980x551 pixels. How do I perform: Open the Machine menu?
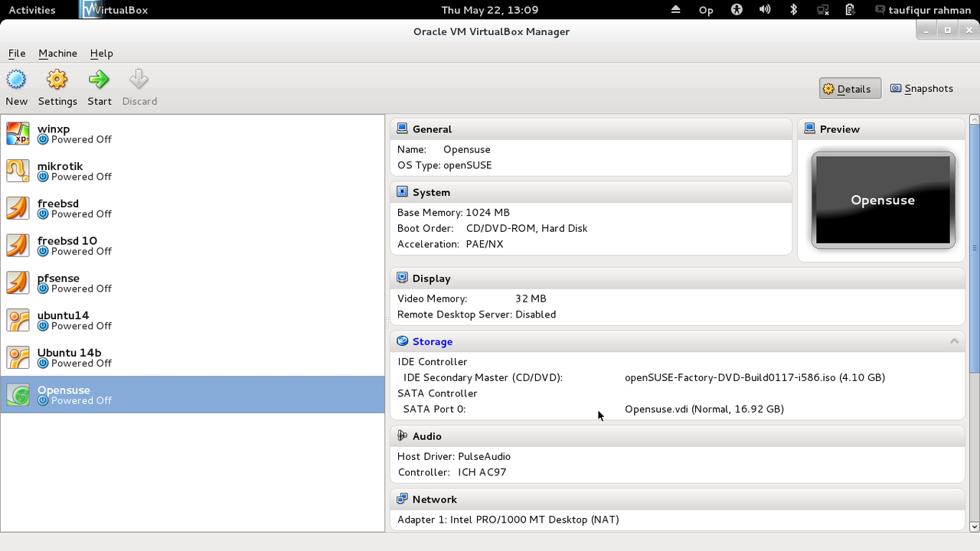57,53
